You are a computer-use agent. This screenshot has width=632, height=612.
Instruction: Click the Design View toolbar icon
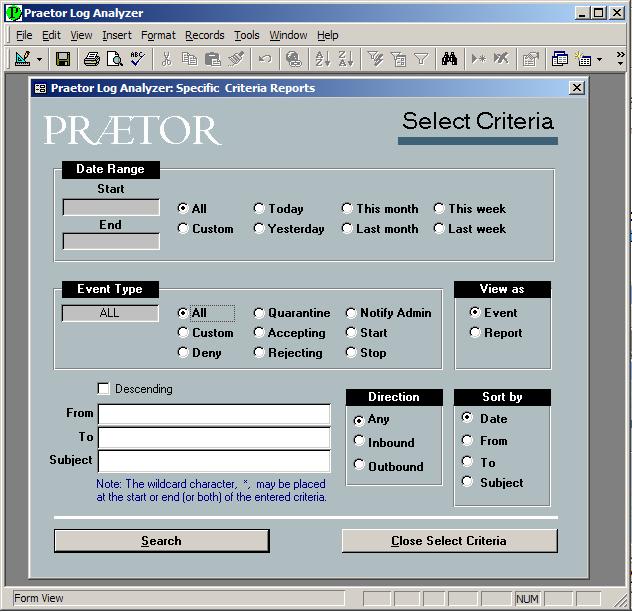pos(23,59)
